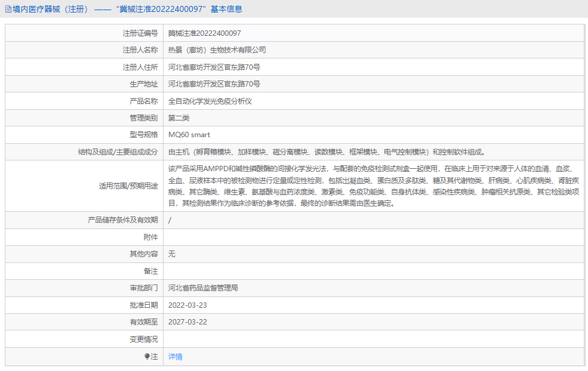Click the 批准日期 label
Image resolution: width=588 pixels, height=371 pixels.
pos(144,305)
